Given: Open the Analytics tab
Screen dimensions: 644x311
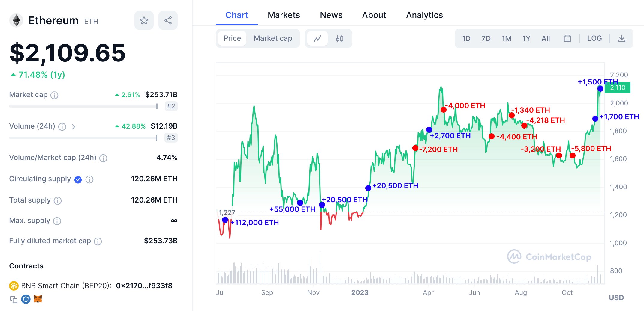Looking at the screenshot, I should click(x=424, y=15).
